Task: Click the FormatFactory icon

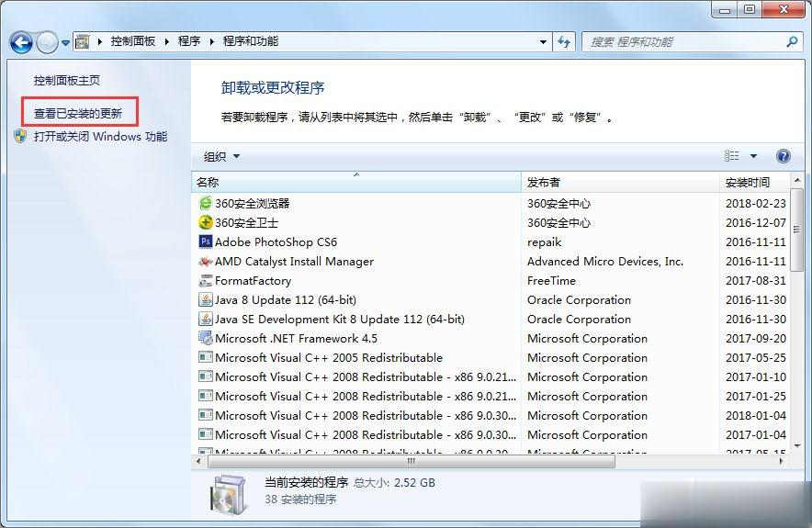Action: [x=206, y=281]
